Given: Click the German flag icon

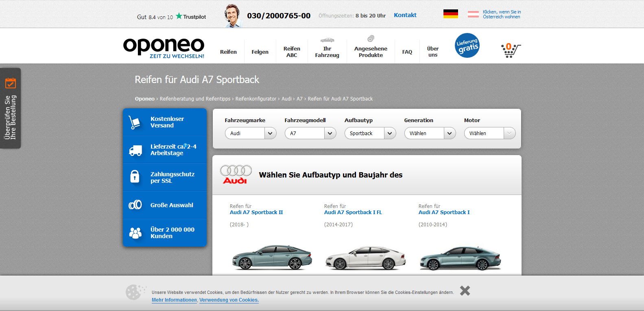Looking at the screenshot, I should point(450,14).
